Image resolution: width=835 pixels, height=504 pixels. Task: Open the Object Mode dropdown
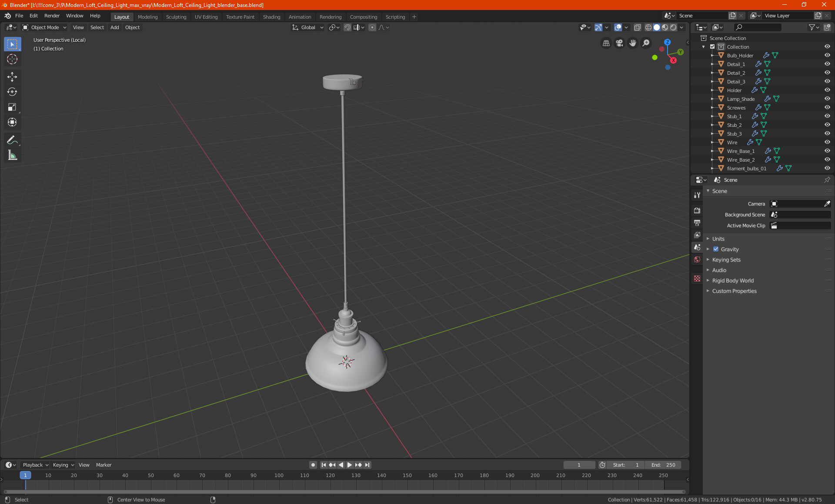(x=44, y=27)
